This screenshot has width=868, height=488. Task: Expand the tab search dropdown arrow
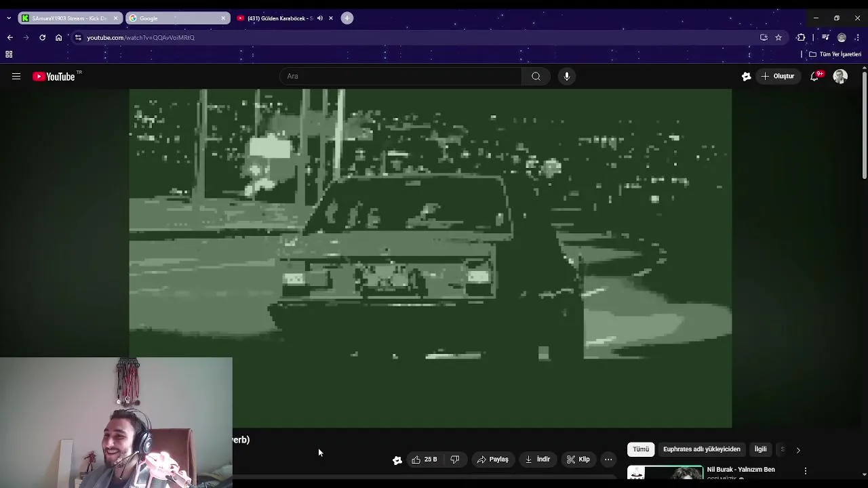(8, 18)
